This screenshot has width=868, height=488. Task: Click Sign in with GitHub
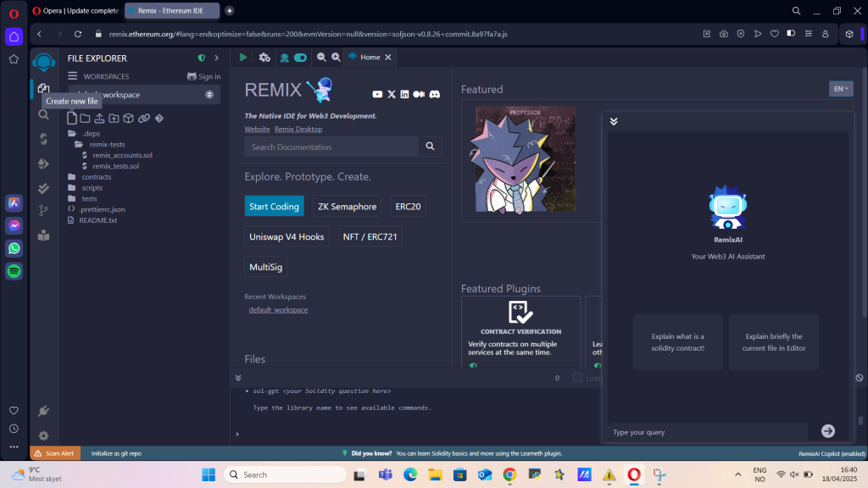pos(203,76)
